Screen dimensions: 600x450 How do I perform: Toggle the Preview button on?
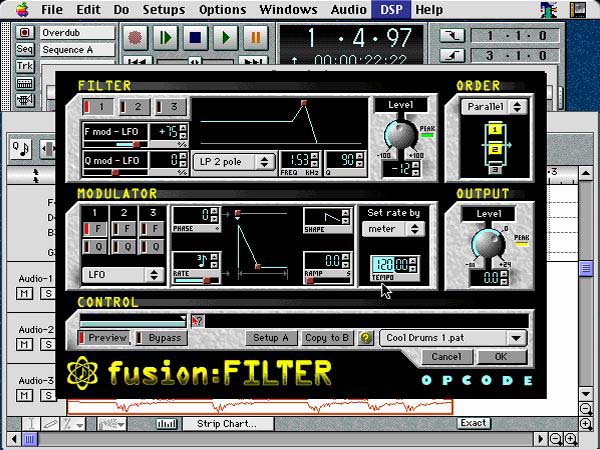tap(104, 338)
